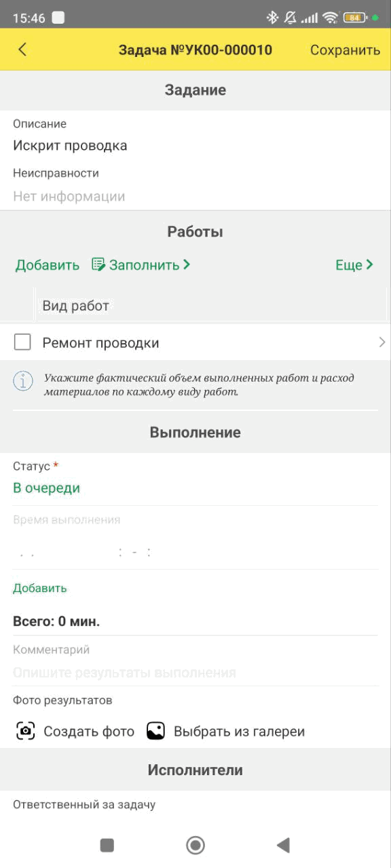This screenshot has width=391, height=868.
Task: Click the Заполнить list icon
Action: [x=98, y=264]
